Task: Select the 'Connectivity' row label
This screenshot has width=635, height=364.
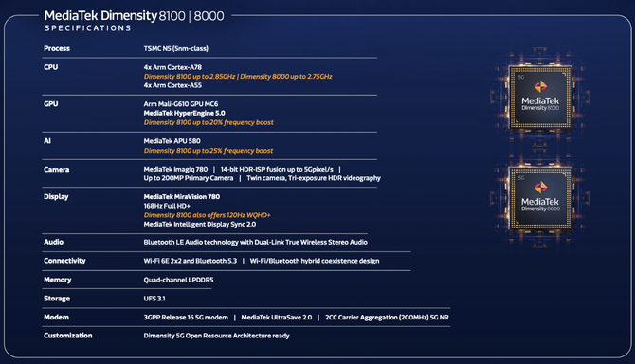Action: coord(64,261)
